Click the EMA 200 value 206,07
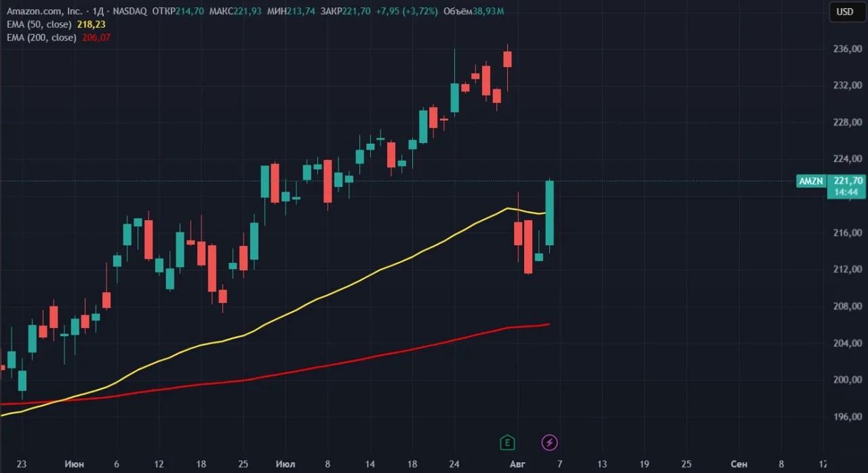 [96, 38]
